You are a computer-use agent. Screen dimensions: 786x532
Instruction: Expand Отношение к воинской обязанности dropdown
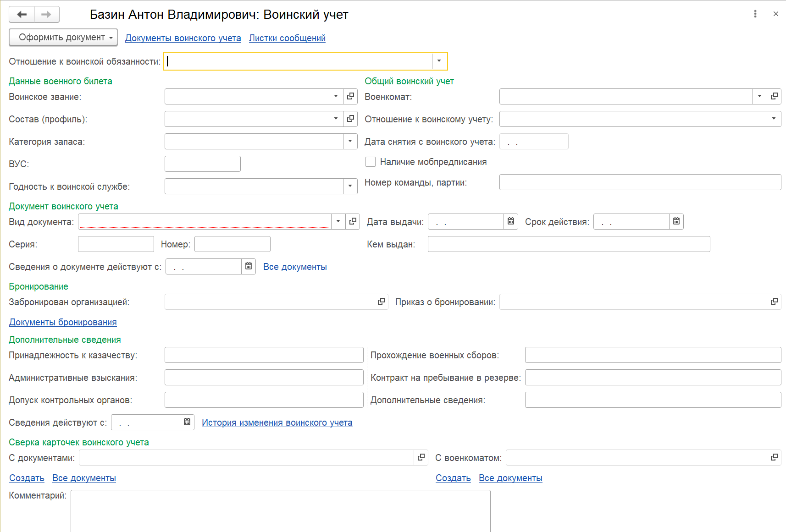pyautogui.click(x=439, y=61)
